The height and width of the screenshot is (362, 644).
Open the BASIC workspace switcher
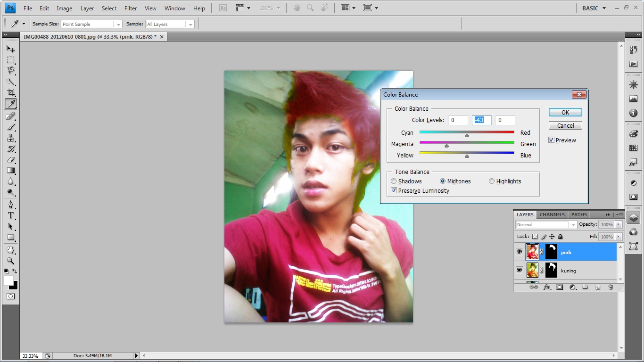pos(594,8)
